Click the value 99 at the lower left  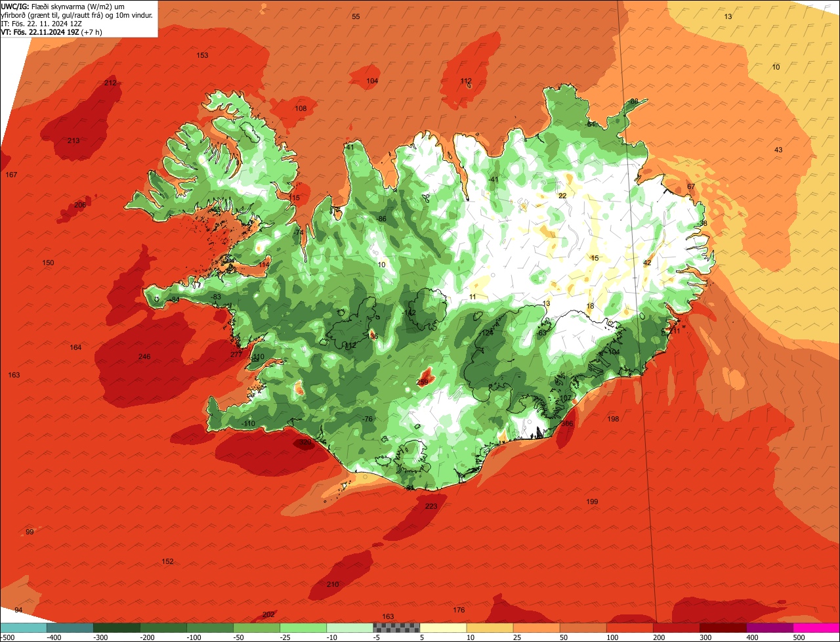[30, 532]
